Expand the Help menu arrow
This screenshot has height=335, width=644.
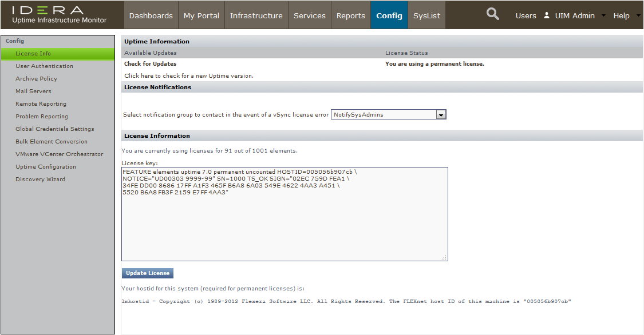pyautogui.click(x=638, y=15)
